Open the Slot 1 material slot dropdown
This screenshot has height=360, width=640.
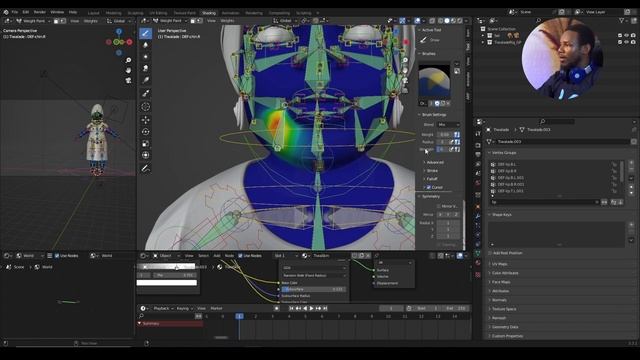pyautogui.click(x=286, y=256)
